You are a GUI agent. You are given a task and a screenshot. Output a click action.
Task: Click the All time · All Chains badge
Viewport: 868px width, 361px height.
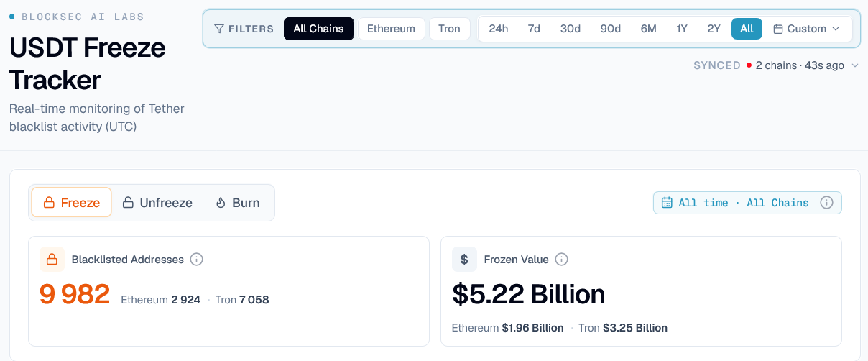click(747, 203)
